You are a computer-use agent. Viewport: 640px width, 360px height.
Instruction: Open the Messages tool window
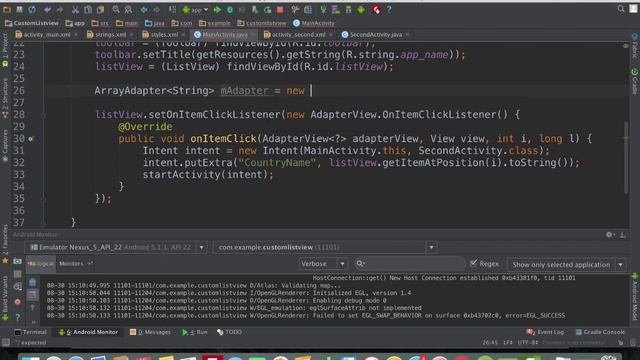pos(150,332)
